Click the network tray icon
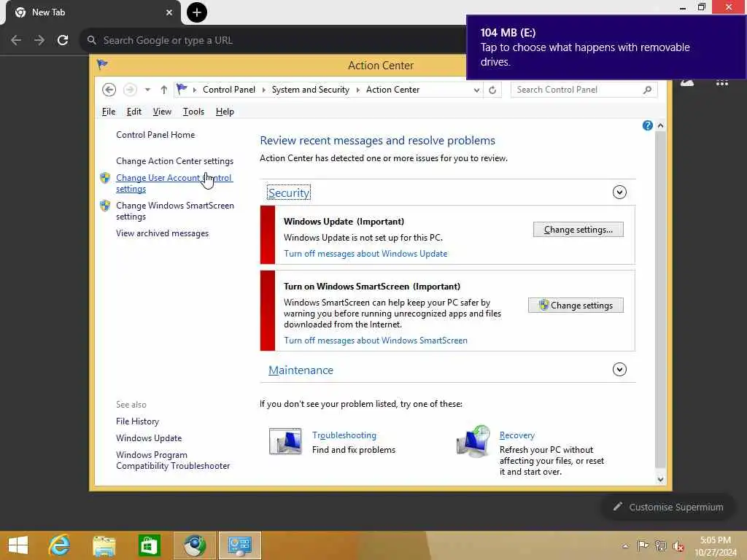This screenshot has width=747, height=560. tap(660, 545)
